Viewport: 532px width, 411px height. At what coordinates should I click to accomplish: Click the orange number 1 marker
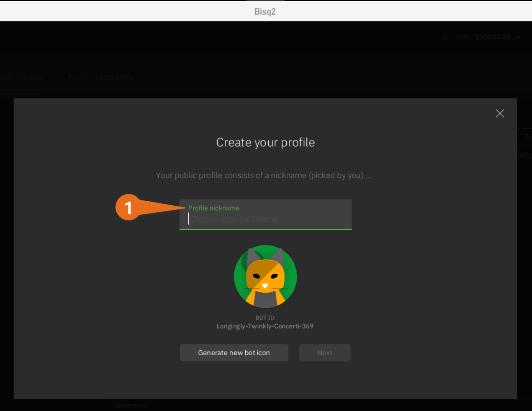pos(128,207)
